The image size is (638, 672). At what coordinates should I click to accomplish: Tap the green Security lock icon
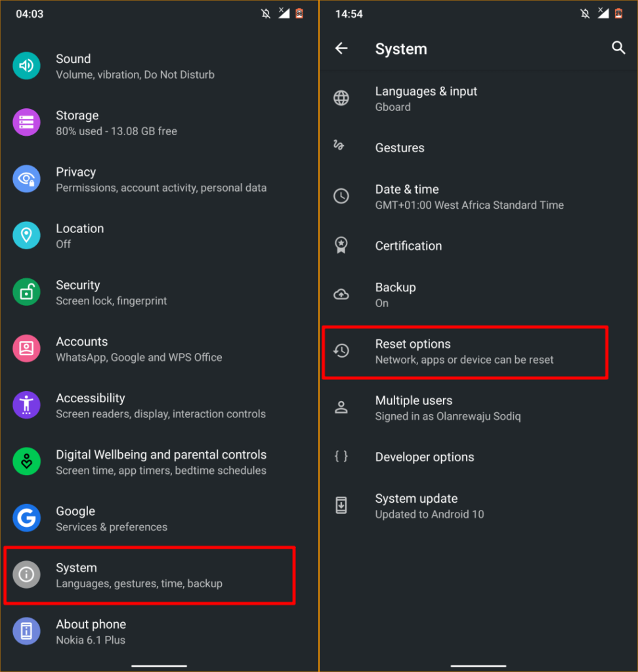point(26,292)
